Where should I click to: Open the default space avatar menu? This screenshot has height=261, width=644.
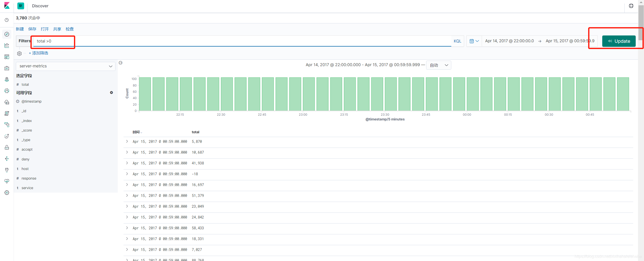click(x=21, y=6)
